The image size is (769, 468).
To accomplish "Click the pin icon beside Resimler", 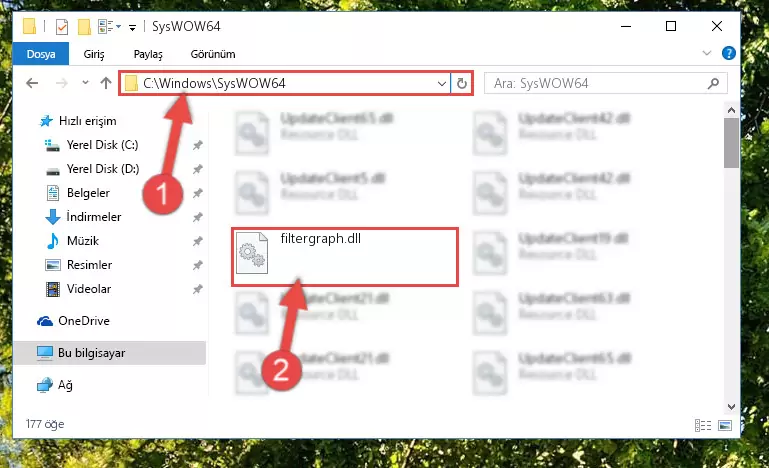I will click(x=198, y=265).
